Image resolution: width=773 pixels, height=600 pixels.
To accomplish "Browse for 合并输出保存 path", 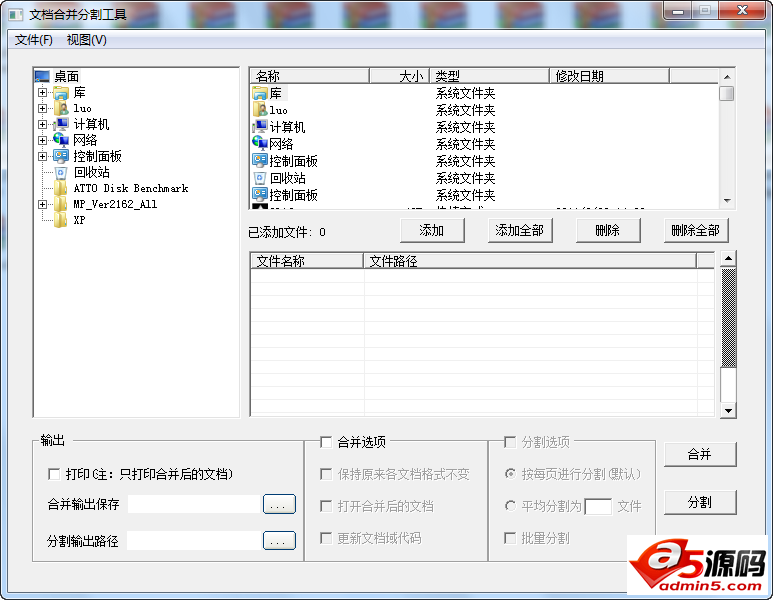I will 279,504.
